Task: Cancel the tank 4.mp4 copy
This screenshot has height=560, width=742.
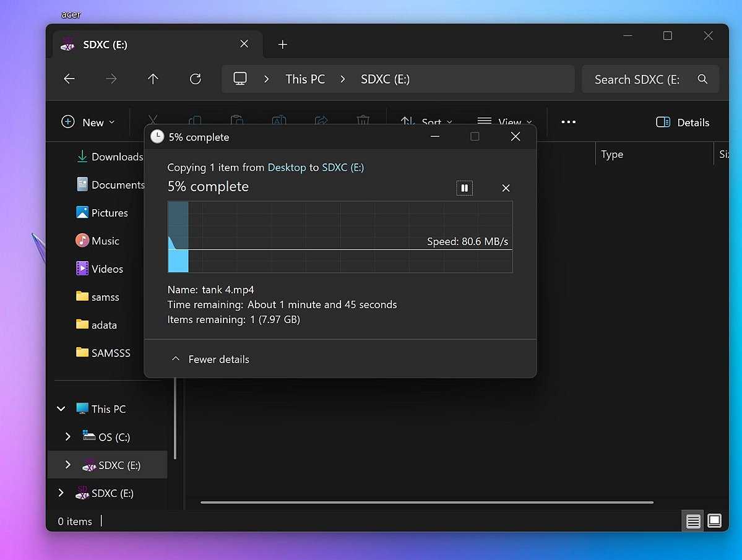Action: point(506,188)
